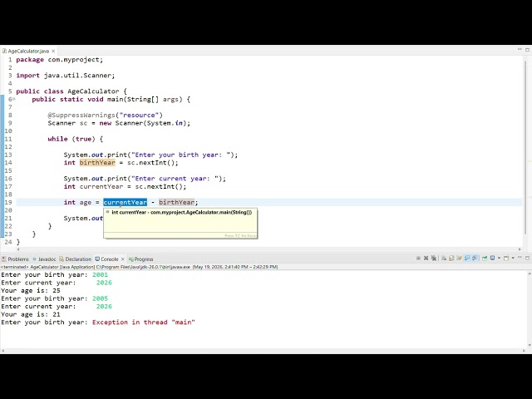Open Display Selected Console dropdown arrow
Screen dimensions: 532x399
pyautogui.click(x=499, y=258)
